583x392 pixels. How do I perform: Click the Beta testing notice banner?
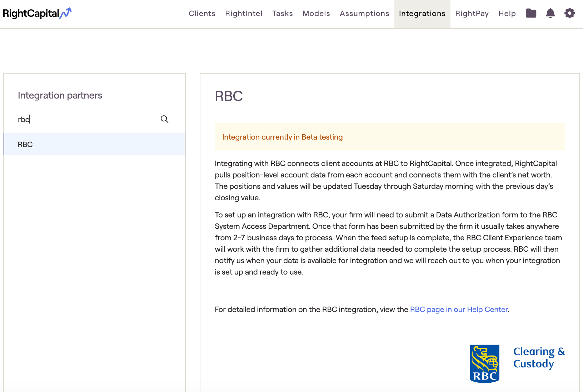pyautogui.click(x=390, y=137)
